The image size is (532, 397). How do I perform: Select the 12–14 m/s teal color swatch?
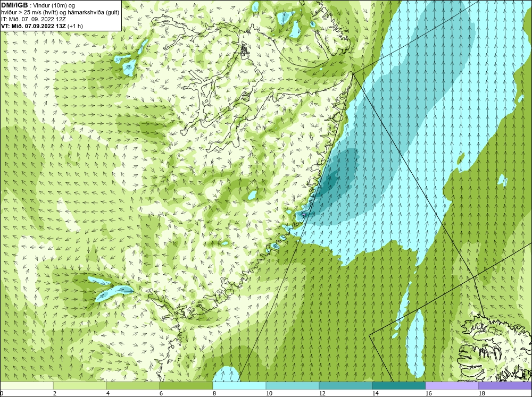(x=345, y=385)
